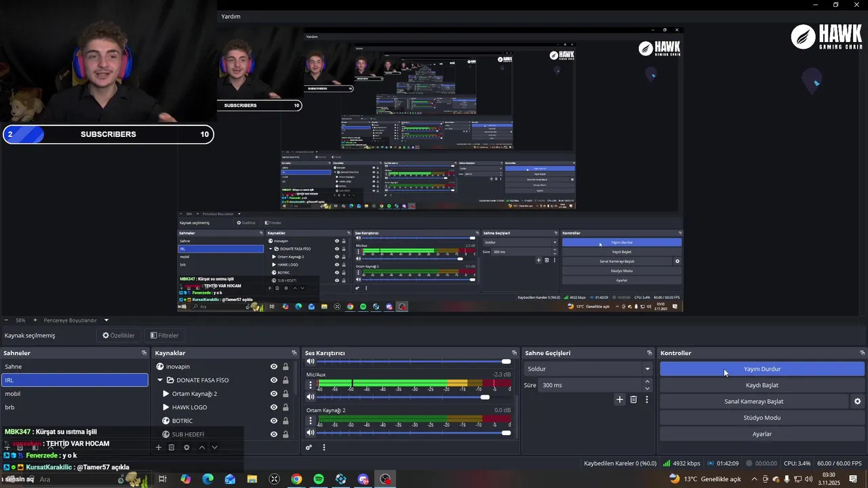This screenshot has height=488, width=868.
Task: Lock toggle for BOTRİC source
Action: click(x=285, y=421)
